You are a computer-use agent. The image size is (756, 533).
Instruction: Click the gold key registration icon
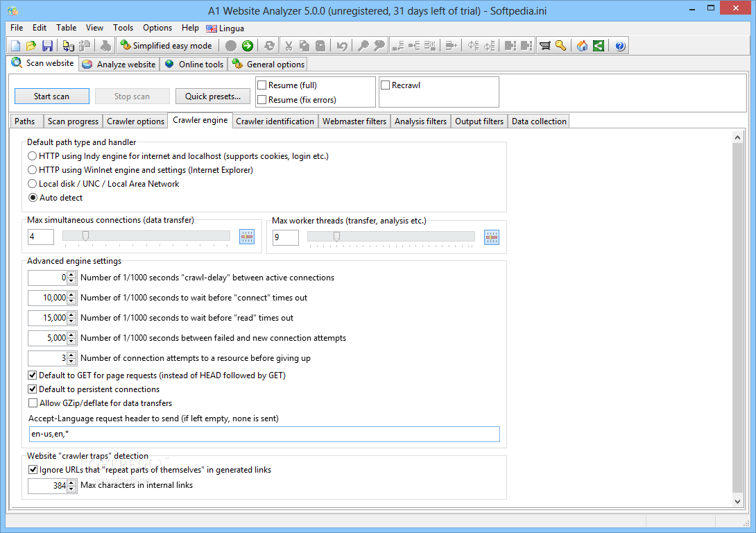[560, 46]
